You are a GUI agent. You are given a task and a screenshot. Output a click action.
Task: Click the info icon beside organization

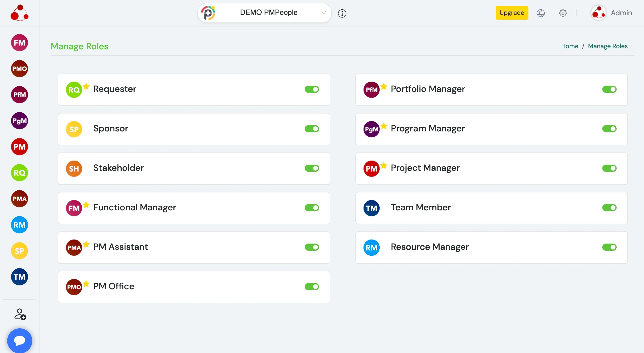(x=342, y=13)
